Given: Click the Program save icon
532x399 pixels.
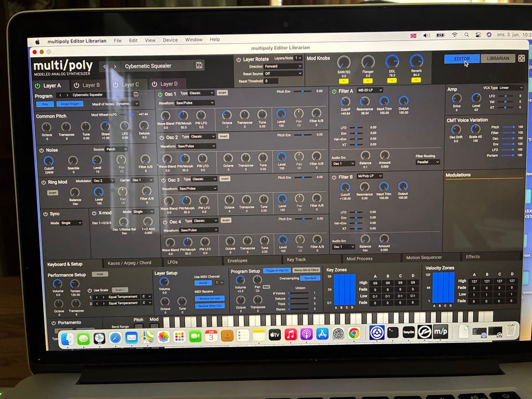Looking at the screenshot, I should point(136,94).
